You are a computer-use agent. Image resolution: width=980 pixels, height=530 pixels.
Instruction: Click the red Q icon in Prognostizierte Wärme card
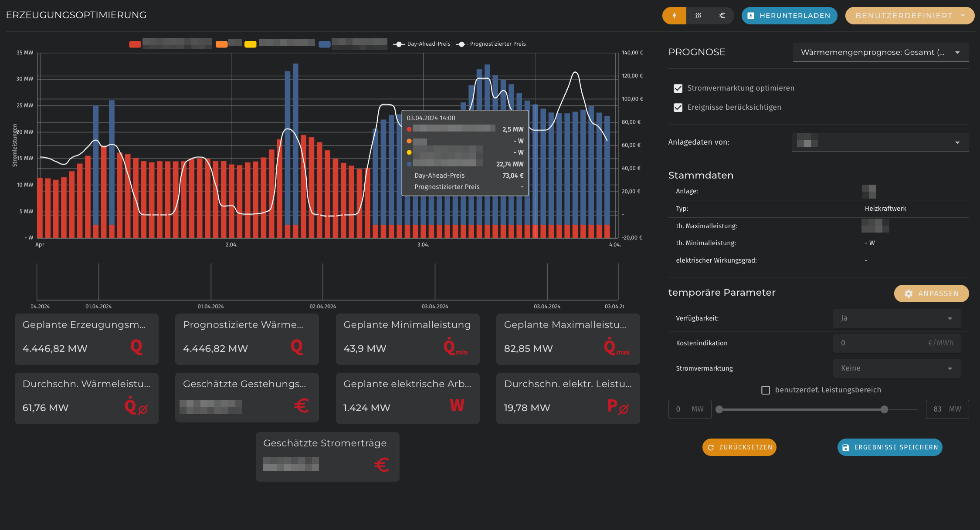296,347
